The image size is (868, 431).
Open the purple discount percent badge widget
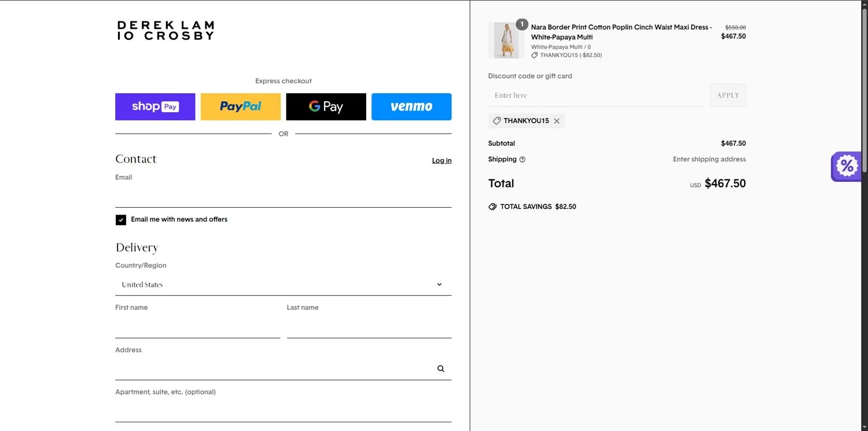coord(846,167)
